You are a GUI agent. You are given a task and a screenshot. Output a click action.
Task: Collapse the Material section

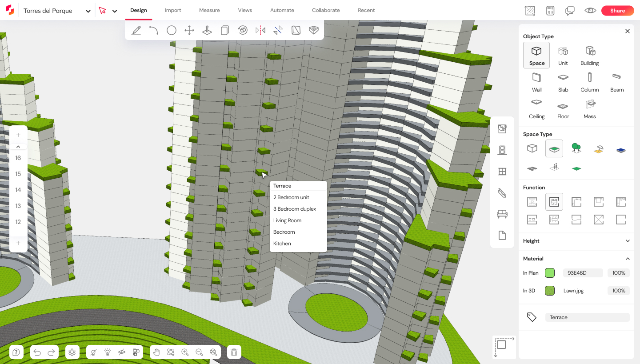click(x=628, y=258)
